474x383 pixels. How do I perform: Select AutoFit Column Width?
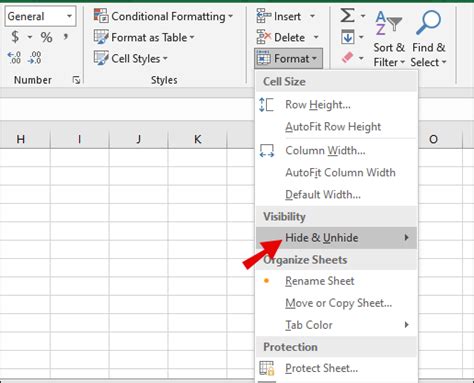click(x=336, y=173)
